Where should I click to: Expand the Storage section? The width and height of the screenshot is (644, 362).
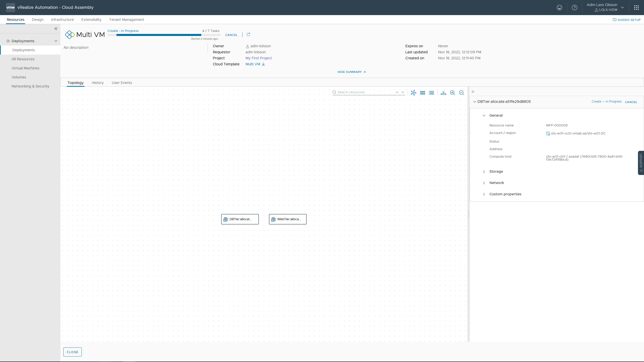[484, 172]
